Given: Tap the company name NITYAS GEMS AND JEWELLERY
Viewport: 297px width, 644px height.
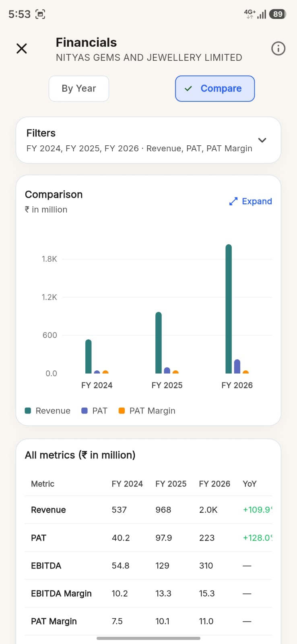Looking at the screenshot, I should (x=149, y=58).
